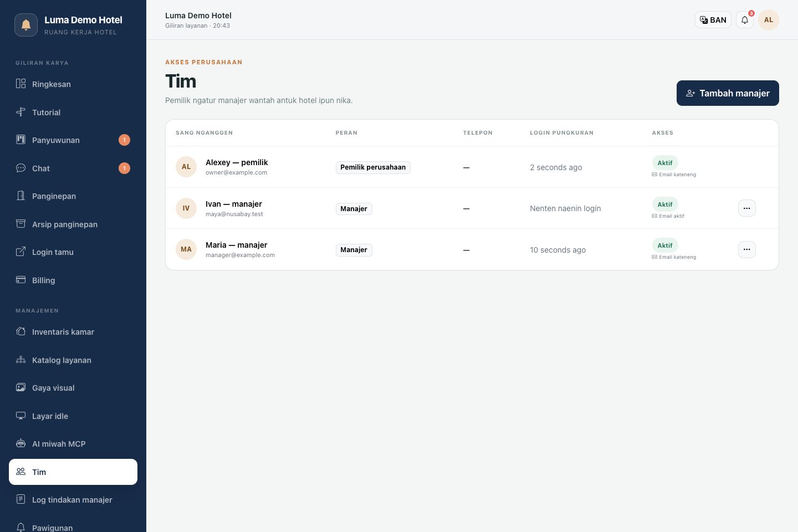
Task: Click the '10 seconds ago' login time
Action: (x=557, y=250)
